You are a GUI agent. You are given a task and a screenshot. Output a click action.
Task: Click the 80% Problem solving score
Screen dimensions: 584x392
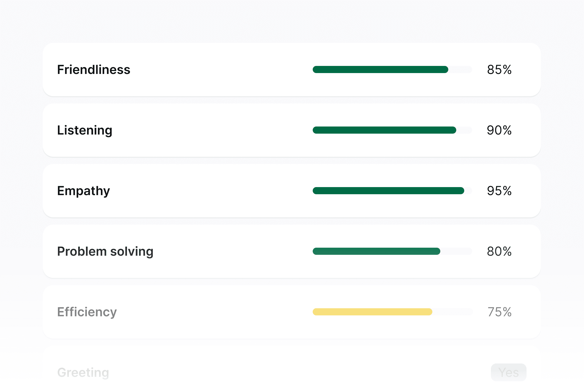click(499, 251)
